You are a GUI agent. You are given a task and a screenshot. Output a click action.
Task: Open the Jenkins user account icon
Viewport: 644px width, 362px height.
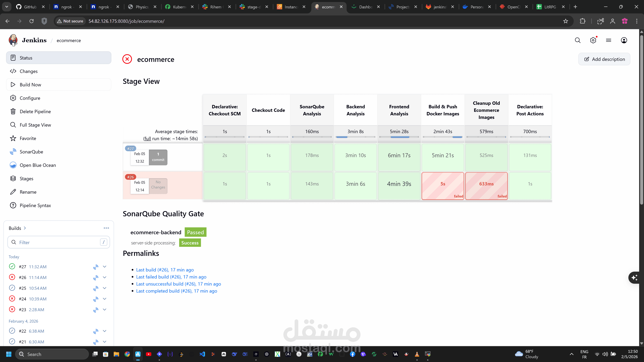pyautogui.click(x=624, y=40)
